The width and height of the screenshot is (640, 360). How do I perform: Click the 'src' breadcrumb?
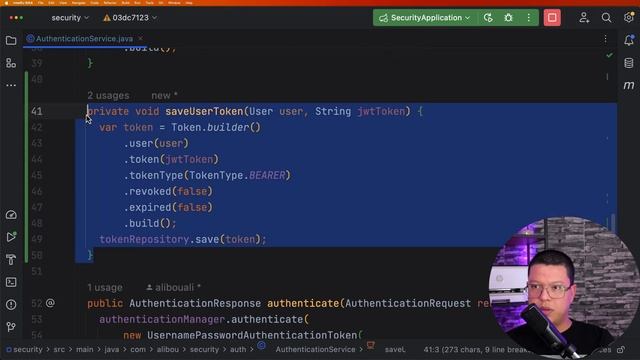(x=59, y=349)
